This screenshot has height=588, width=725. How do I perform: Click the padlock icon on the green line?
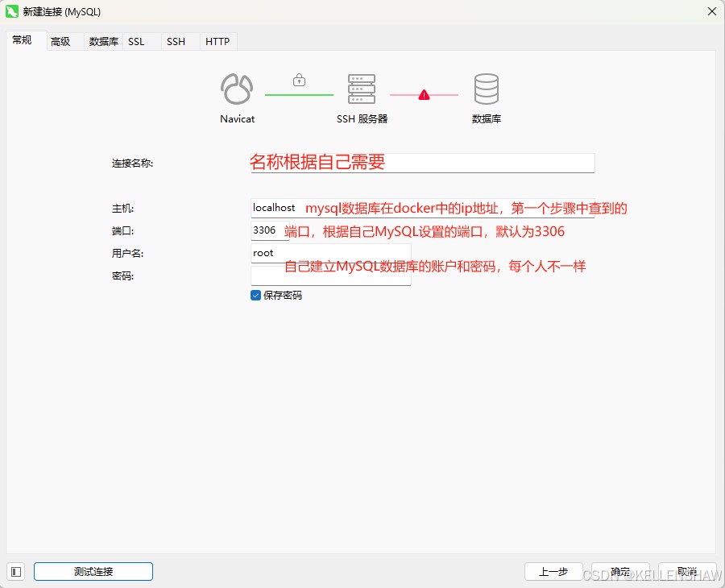[x=299, y=80]
